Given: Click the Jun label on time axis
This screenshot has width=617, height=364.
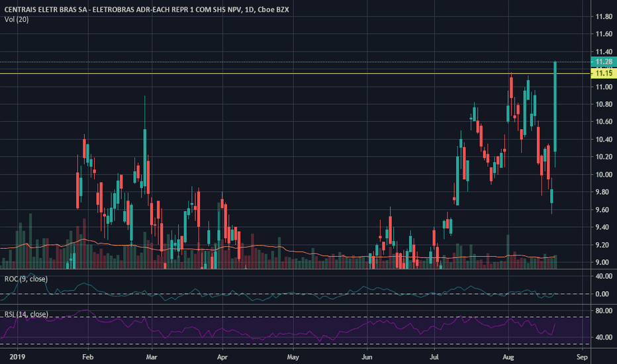Looking at the screenshot, I should pos(367,357).
